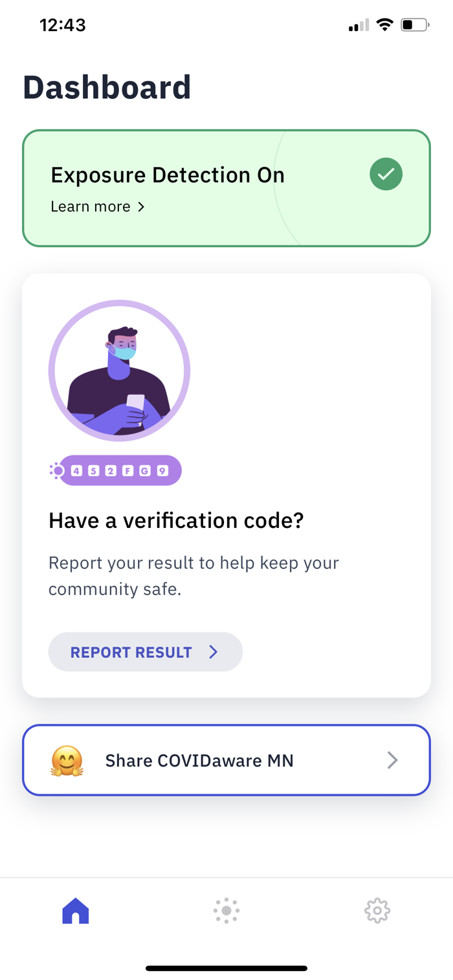Image resolution: width=453 pixels, height=980 pixels.
Task: Tap the Share COVIDaware MN chevron arrow
Action: (392, 760)
